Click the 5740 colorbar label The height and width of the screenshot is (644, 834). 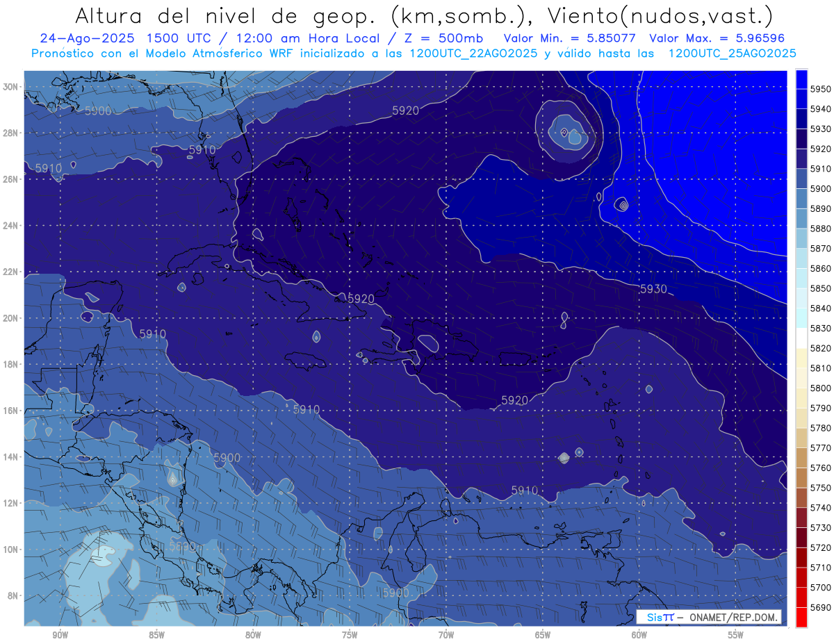click(x=821, y=508)
